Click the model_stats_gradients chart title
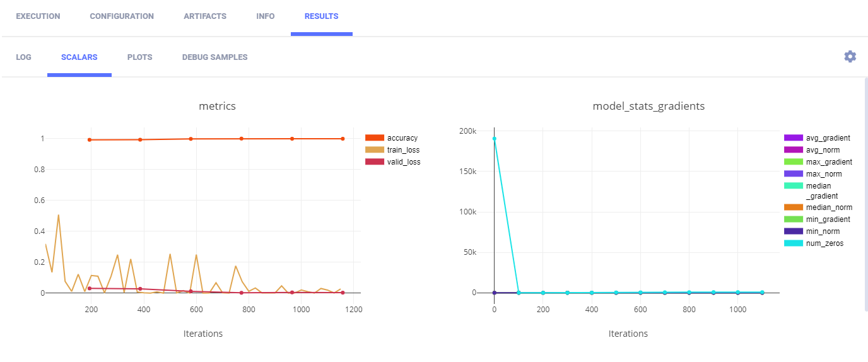 click(648, 106)
